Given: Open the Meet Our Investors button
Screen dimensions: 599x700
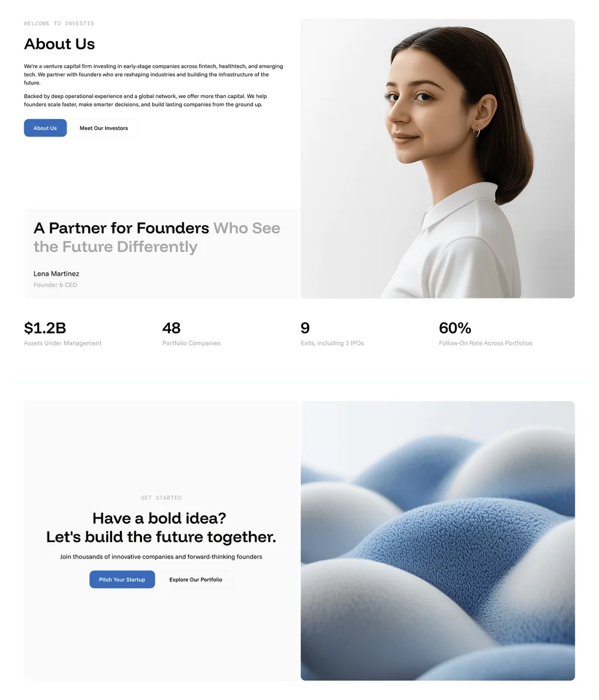Looking at the screenshot, I should click(104, 128).
